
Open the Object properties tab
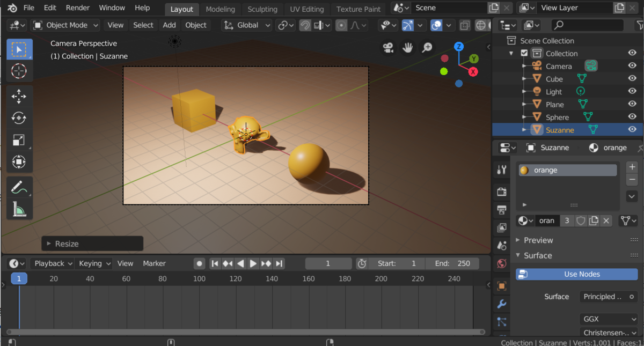502,286
